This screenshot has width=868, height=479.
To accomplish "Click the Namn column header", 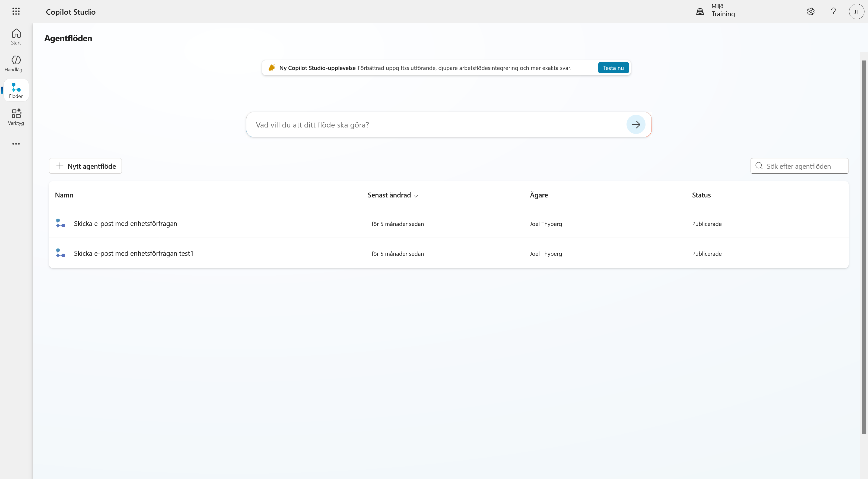I will coord(64,195).
